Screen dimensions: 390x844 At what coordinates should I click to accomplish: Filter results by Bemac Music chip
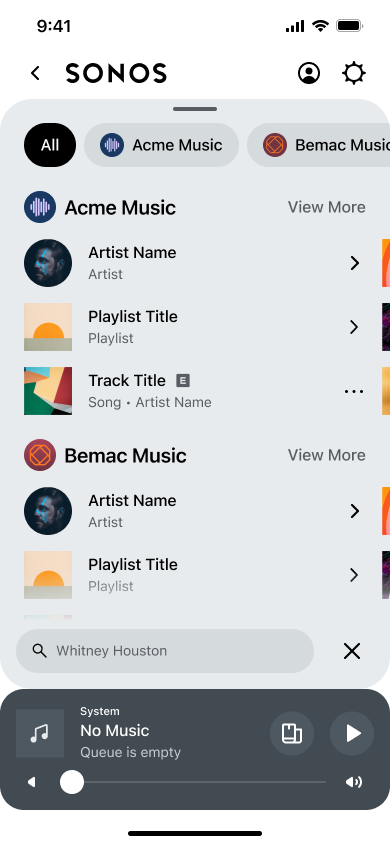pos(318,145)
